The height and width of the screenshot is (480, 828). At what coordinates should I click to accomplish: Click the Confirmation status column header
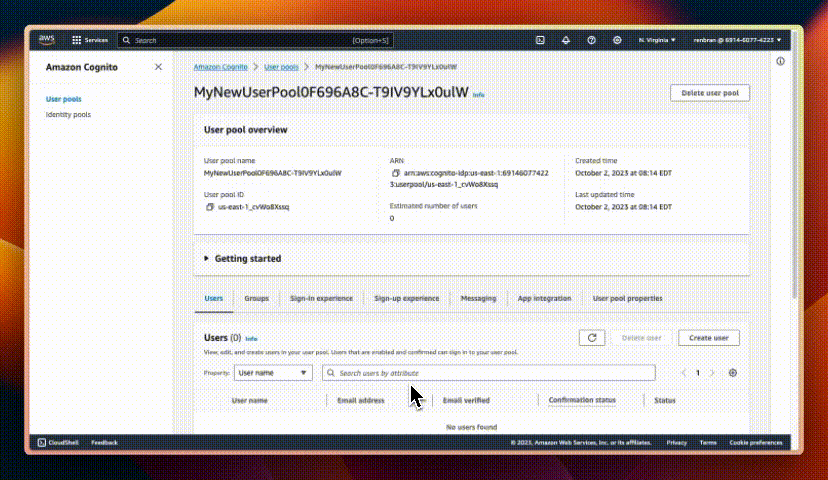tap(582, 400)
